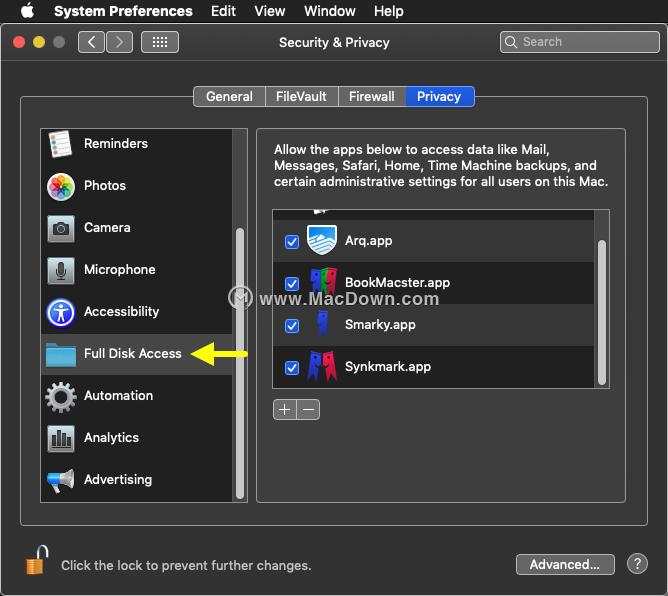Add an app with the plus button

point(285,409)
